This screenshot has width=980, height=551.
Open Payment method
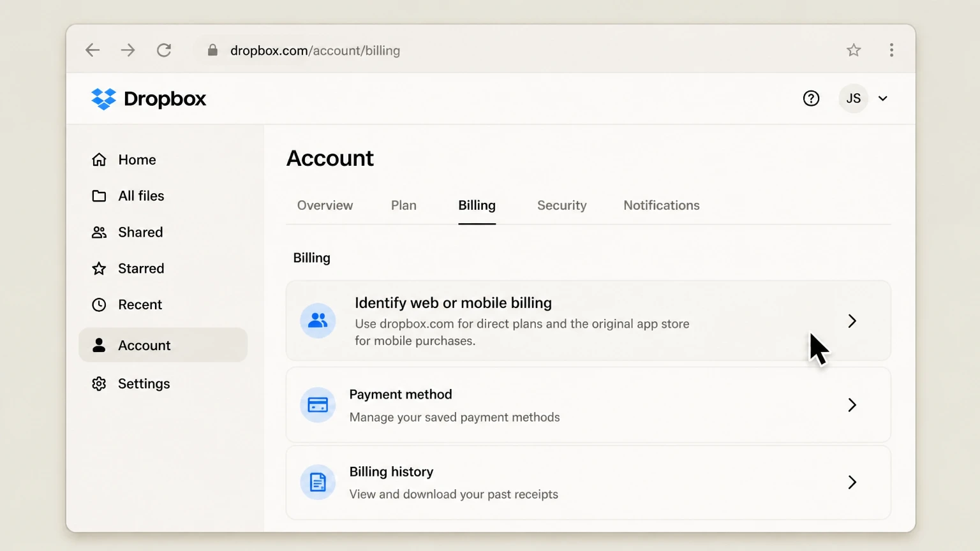(588, 405)
